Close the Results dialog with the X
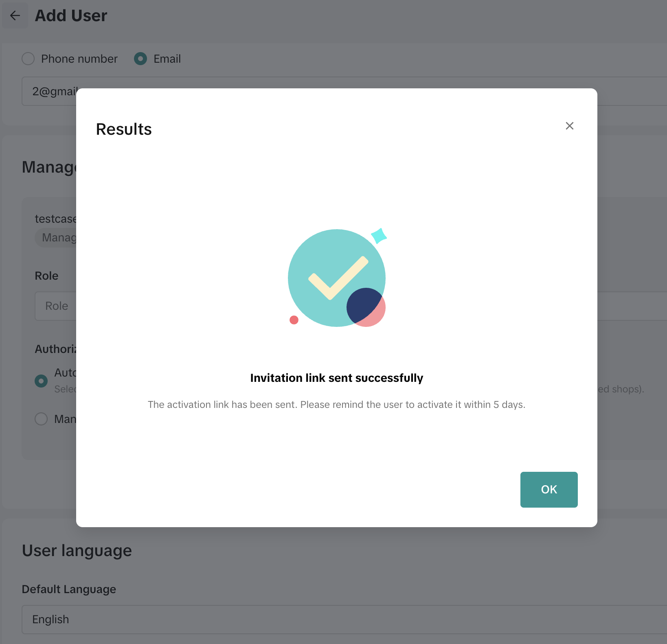This screenshot has height=644, width=667. [x=569, y=126]
